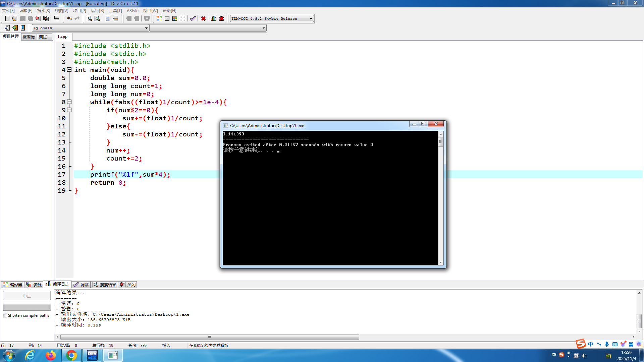Click the 关闭 button in bottom panel
644x362 pixels.
[x=128, y=285]
